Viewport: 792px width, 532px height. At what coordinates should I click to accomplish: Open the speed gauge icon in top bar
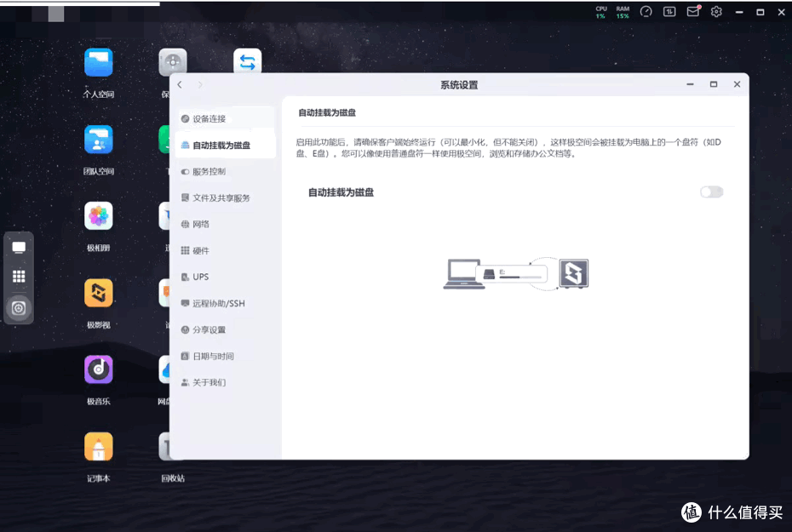tap(646, 12)
